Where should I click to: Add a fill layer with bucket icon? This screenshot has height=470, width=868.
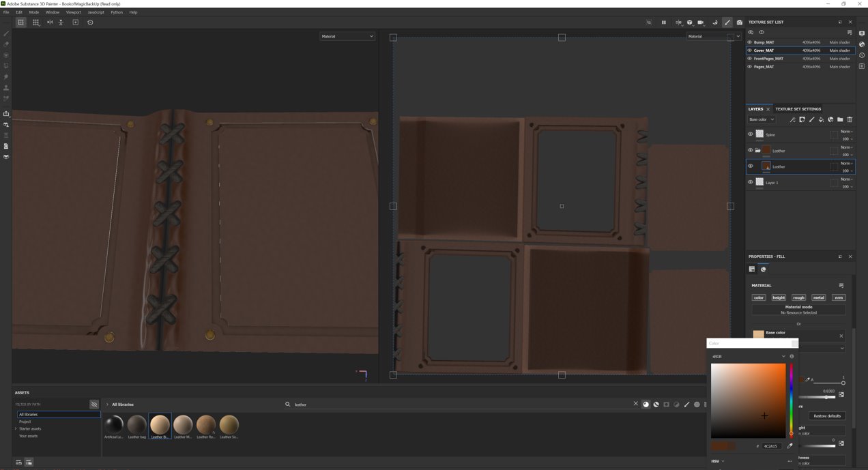tap(821, 119)
